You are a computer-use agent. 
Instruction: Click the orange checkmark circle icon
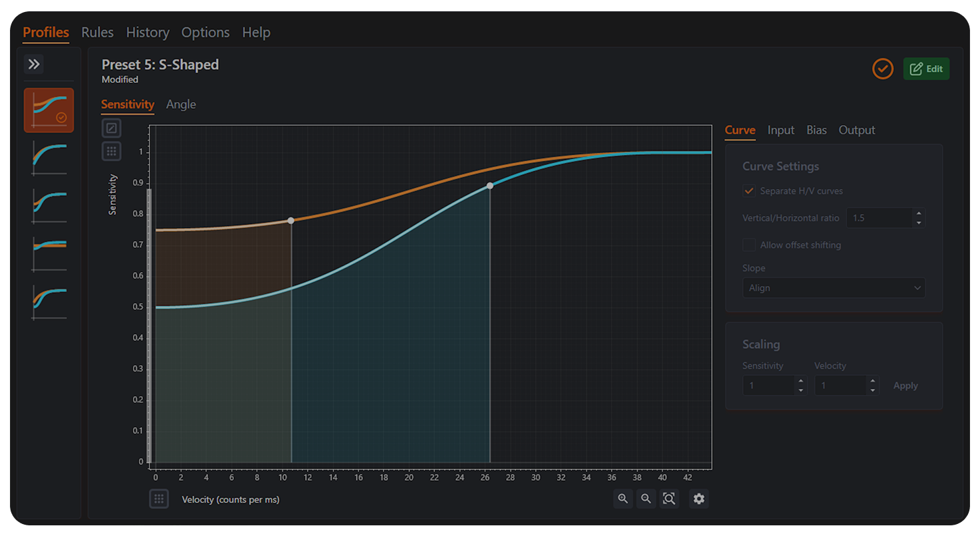[x=882, y=68]
